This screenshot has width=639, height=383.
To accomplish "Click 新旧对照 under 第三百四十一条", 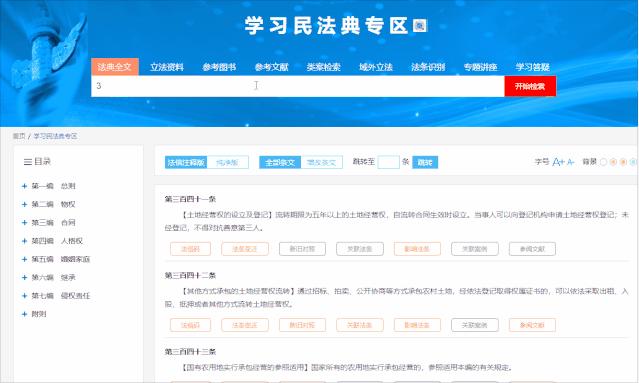I will pos(302,249).
